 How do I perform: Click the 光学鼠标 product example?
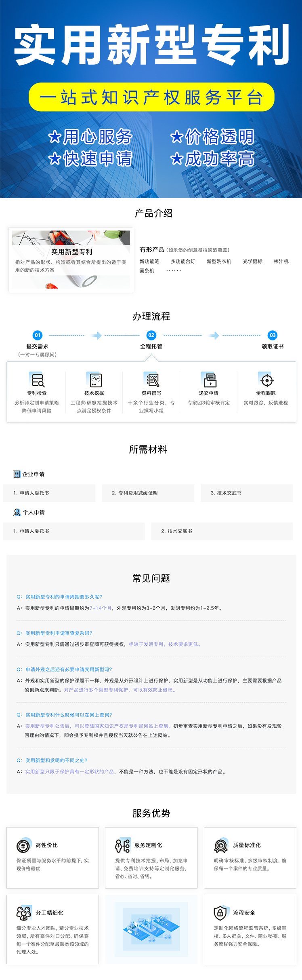[252, 262]
